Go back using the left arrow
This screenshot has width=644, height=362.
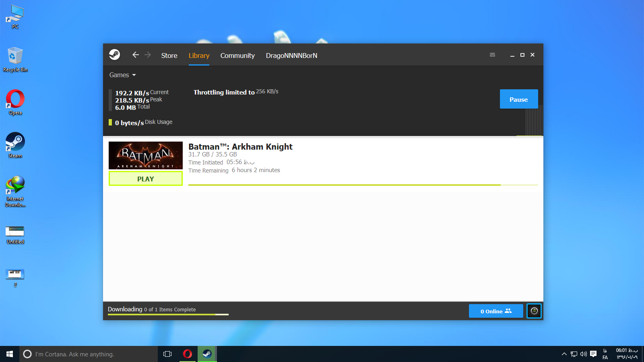[x=136, y=55]
